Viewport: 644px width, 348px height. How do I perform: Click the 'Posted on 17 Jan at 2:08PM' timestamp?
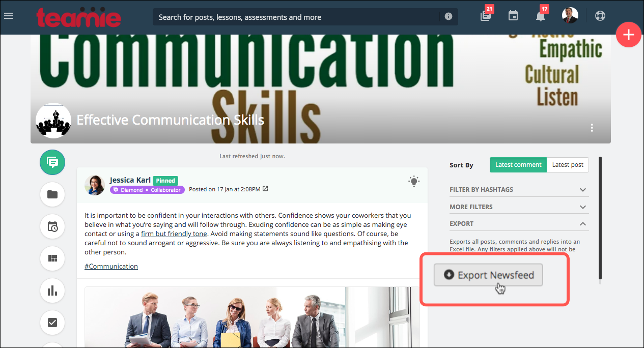tap(224, 189)
